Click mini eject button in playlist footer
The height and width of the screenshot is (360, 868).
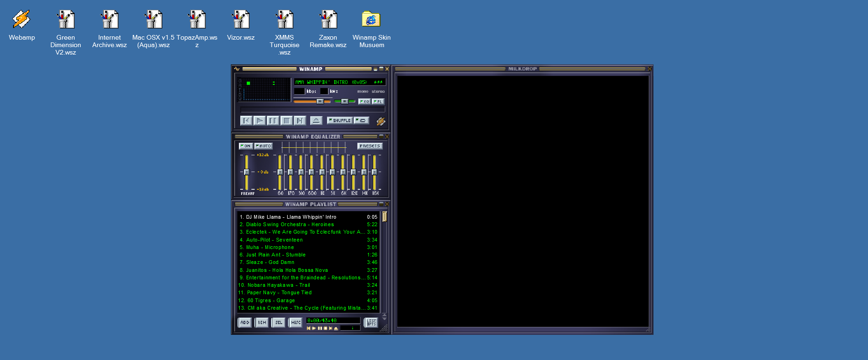coord(336,328)
